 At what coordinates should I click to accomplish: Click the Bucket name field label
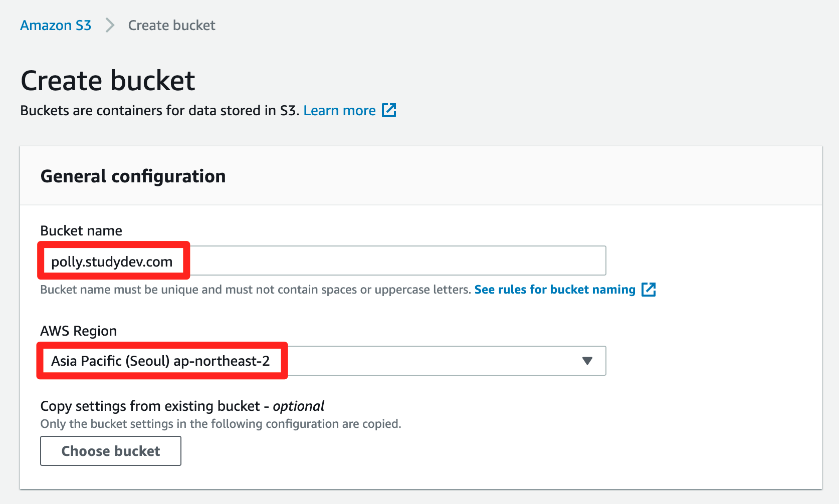[x=81, y=230]
